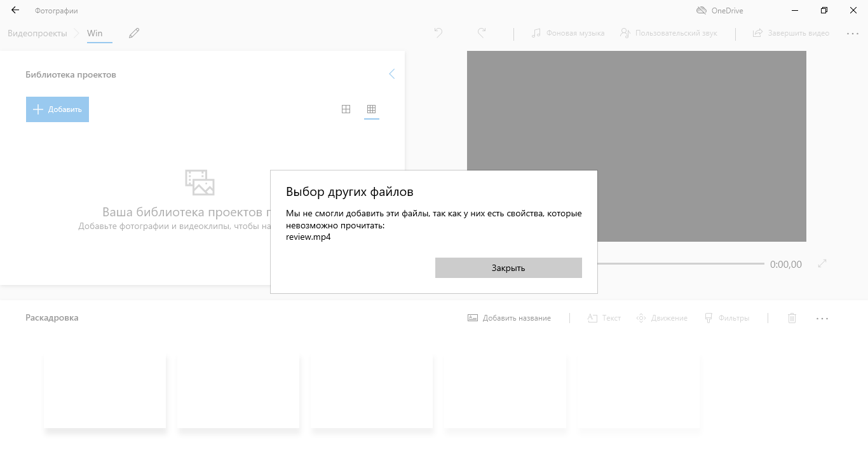Click the 0:00,00 time display

[786, 264]
